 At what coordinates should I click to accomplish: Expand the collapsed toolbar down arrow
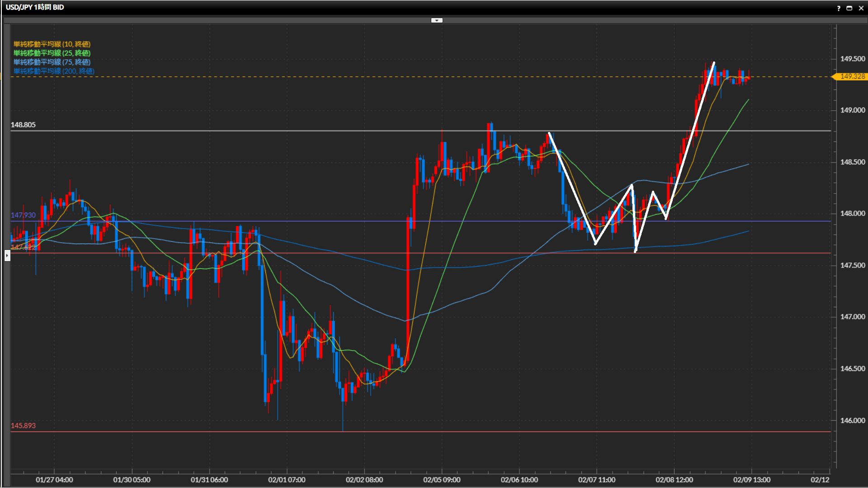coord(437,20)
